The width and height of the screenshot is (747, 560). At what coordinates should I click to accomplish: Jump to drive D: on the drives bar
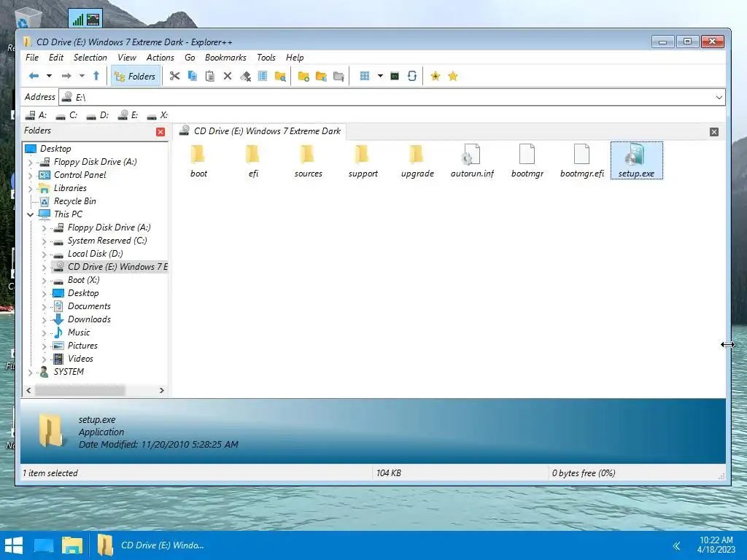[98, 115]
